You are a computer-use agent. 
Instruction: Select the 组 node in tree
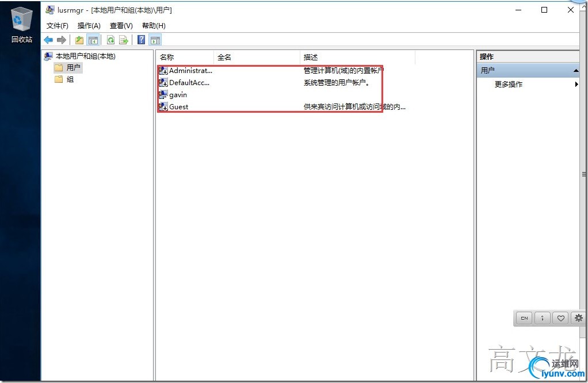pos(70,79)
